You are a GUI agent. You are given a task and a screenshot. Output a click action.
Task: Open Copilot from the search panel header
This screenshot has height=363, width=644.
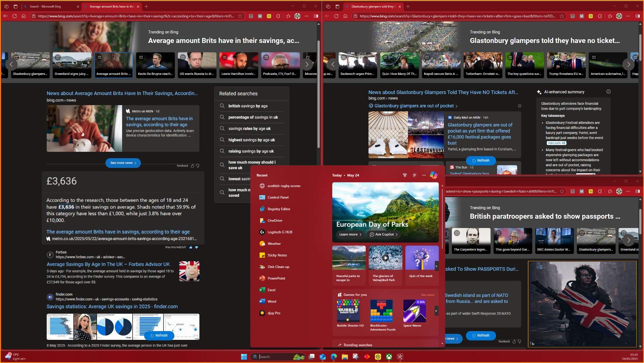point(434,175)
